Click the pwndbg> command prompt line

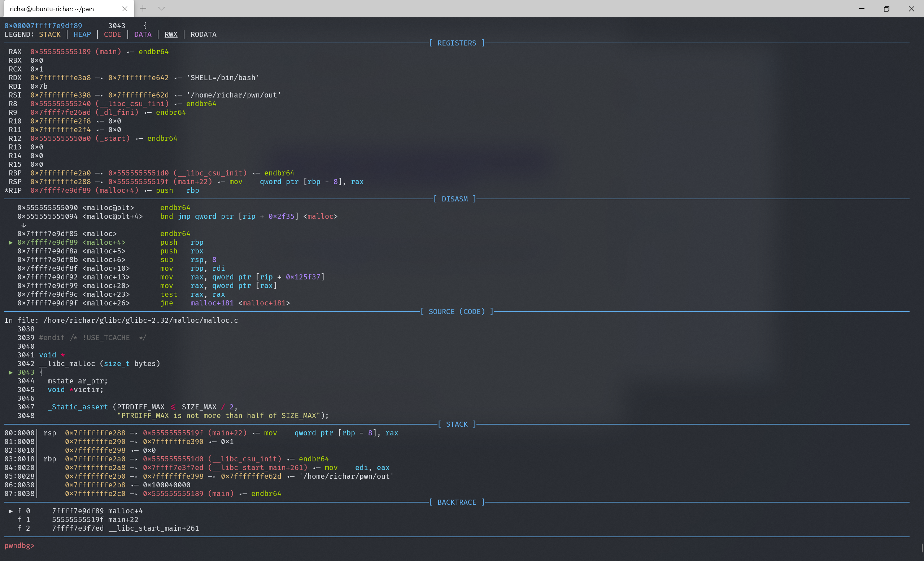(x=19, y=545)
